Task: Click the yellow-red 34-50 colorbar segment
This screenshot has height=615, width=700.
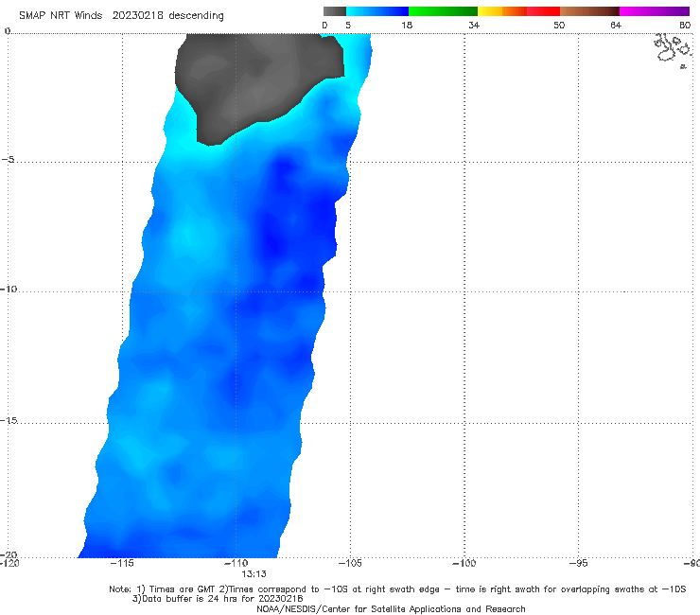Action: pyautogui.click(x=518, y=11)
